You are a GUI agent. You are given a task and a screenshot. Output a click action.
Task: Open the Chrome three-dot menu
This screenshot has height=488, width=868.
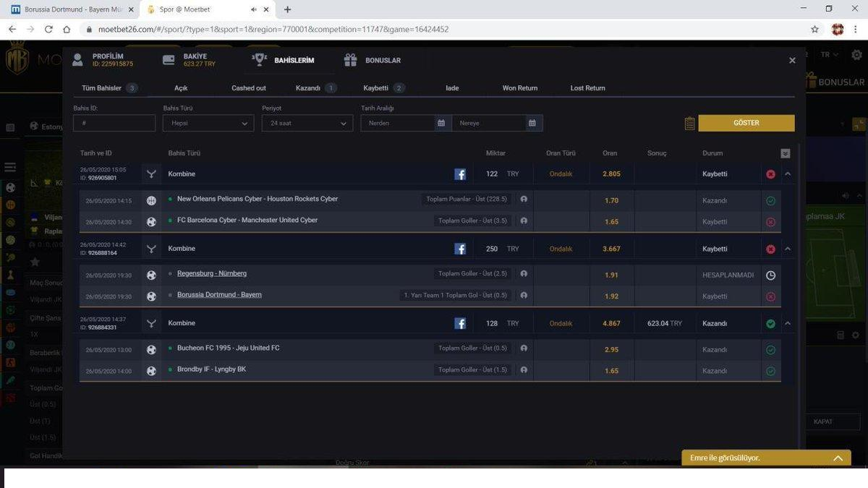856,30
